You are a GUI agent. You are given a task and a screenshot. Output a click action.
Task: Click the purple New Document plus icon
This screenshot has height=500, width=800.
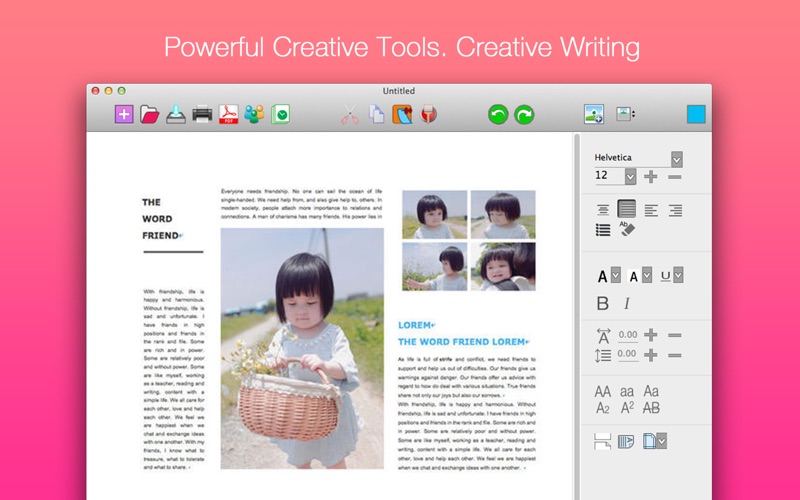pyautogui.click(x=124, y=114)
